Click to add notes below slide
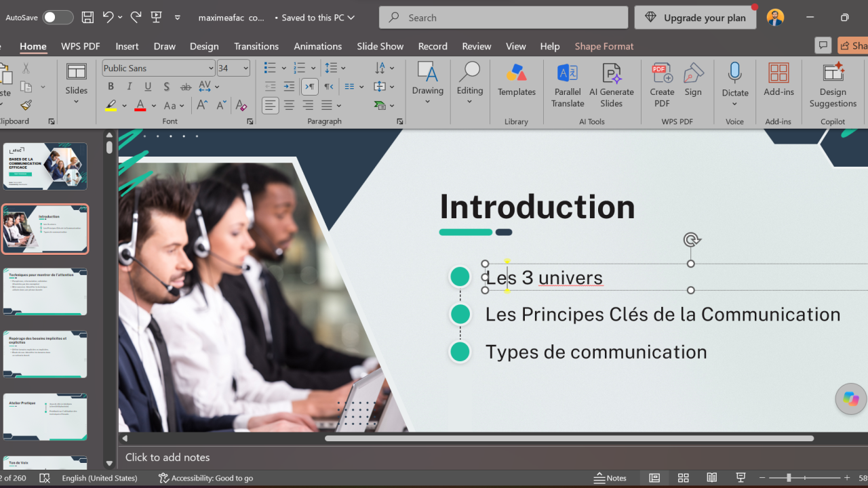This screenshot has height=488, width=868. [167, 457]
